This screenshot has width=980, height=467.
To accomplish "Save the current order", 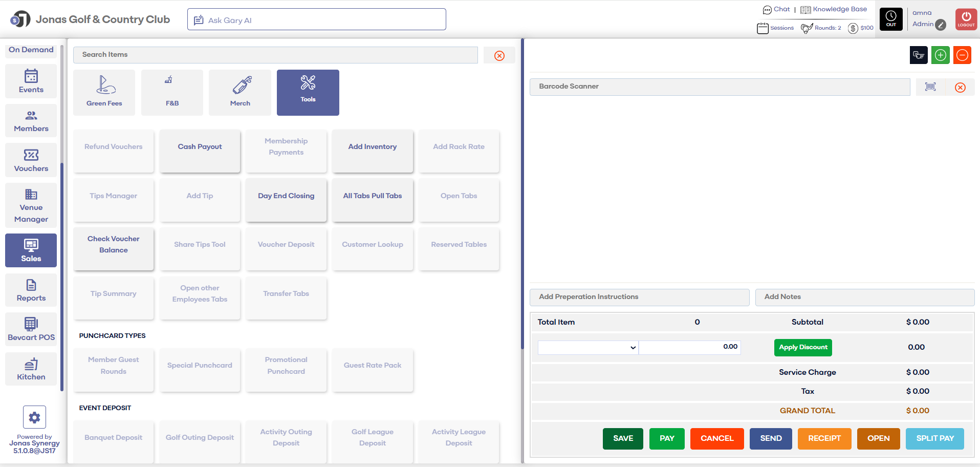I will (x=623, y=439).
